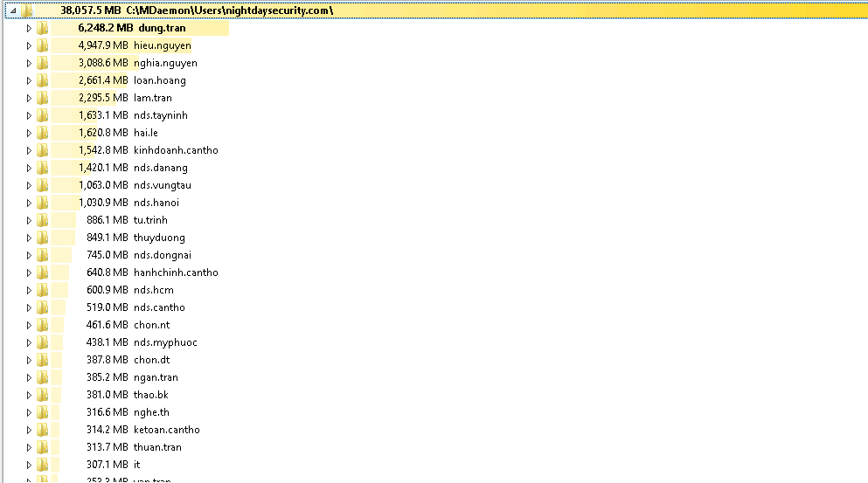Click the nds.danang folder icon
868x483 pixels.
[x=43, y=168]
